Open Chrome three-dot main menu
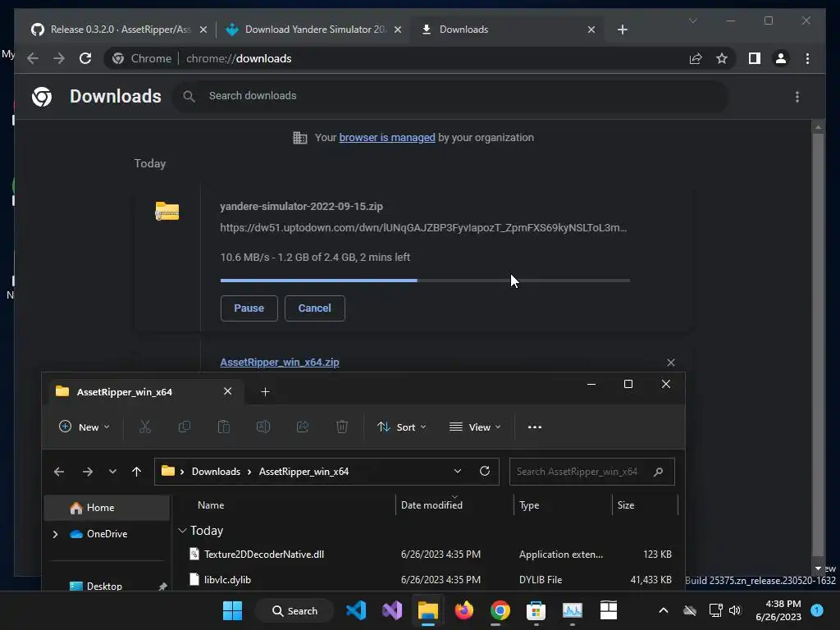The height and width of the screenshot is (630, 840). [x=807, y=58]
